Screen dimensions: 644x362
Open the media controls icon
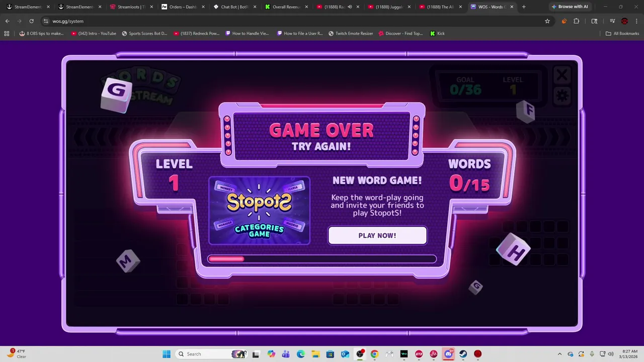tap(612, 21)
